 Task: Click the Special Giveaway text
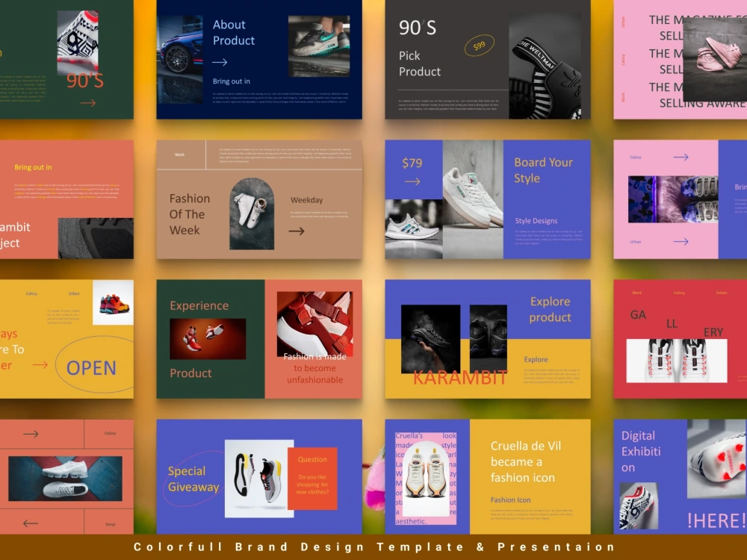pyautogui.click(x=193, y=479)
